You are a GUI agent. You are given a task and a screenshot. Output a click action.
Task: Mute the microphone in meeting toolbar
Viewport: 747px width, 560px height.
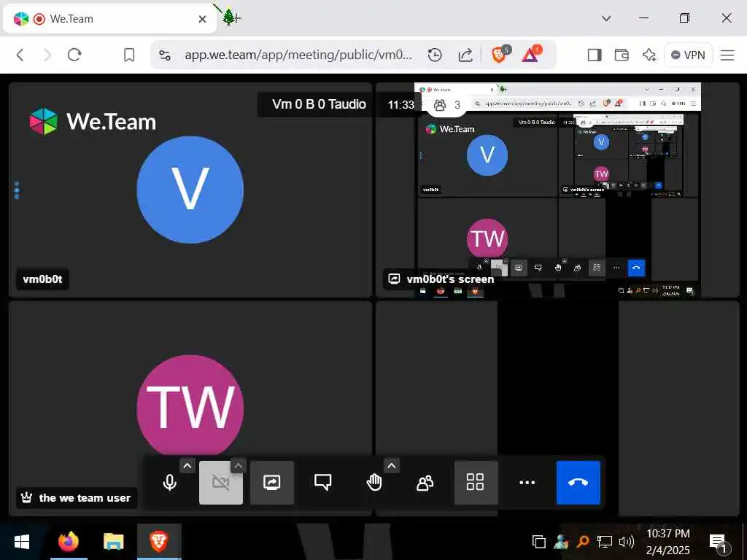(169, 483)
